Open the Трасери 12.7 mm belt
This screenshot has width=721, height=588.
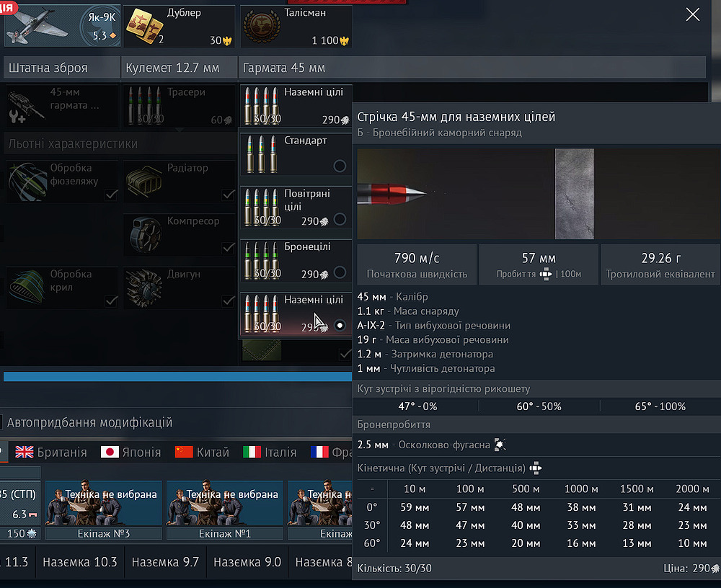[180, 106]
